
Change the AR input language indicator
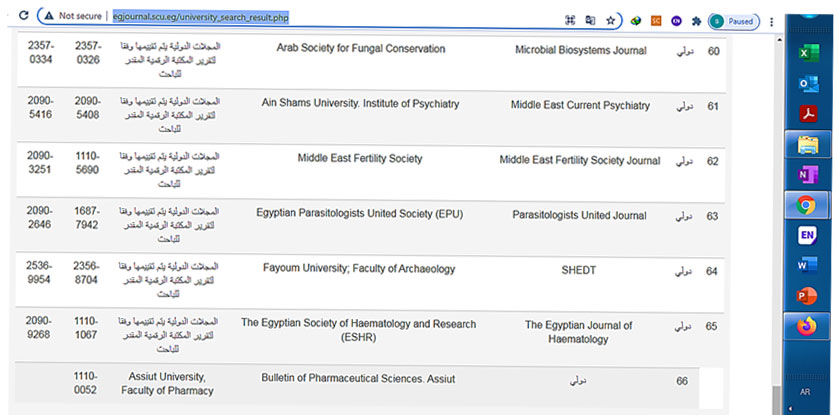pyautogui.click(x=805, y=392)
